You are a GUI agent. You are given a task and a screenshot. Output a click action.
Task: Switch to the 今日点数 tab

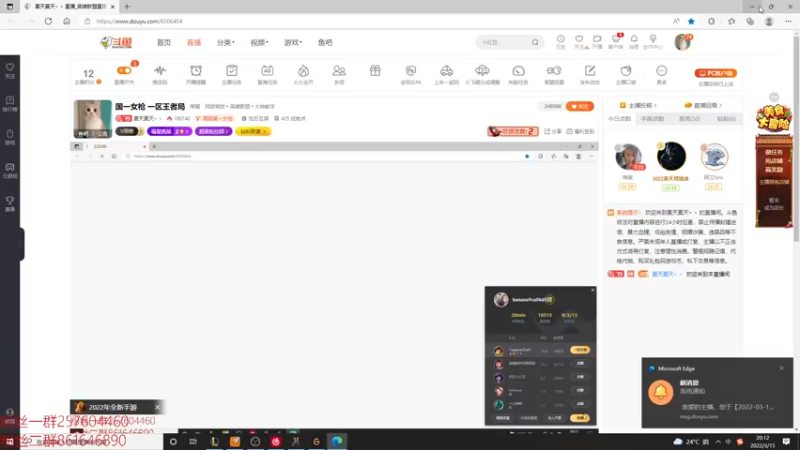tap(619, 118)
